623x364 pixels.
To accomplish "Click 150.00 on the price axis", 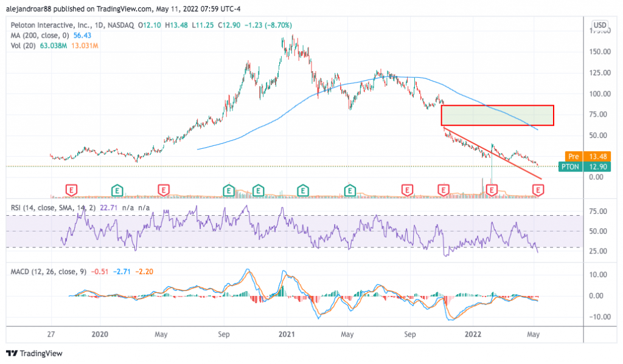I will [600, 52].
